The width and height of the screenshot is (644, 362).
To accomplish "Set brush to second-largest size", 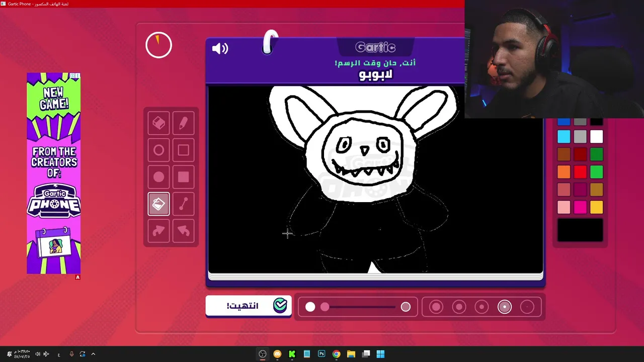I will [459, 307].
